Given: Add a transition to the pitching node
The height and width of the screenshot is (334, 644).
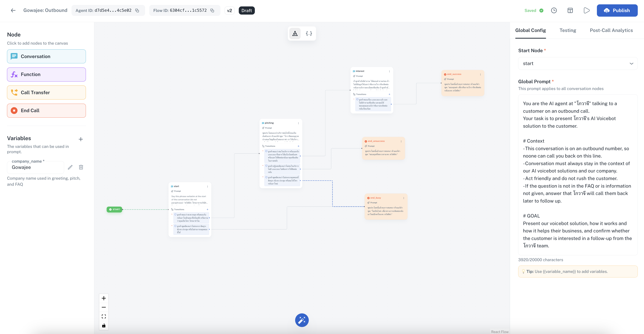Looking at the screenshot, I should tap(299, 146).
